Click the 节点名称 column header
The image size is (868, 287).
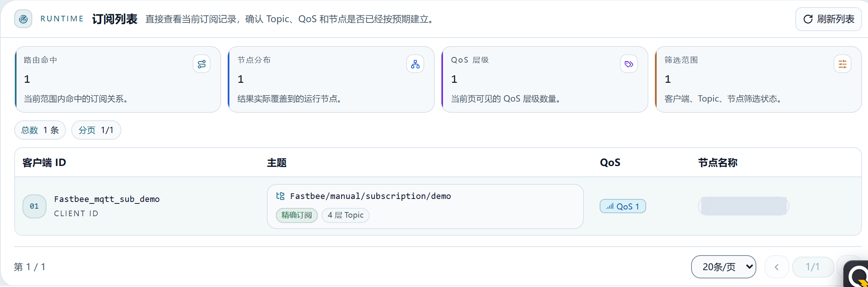click(718, 163)
